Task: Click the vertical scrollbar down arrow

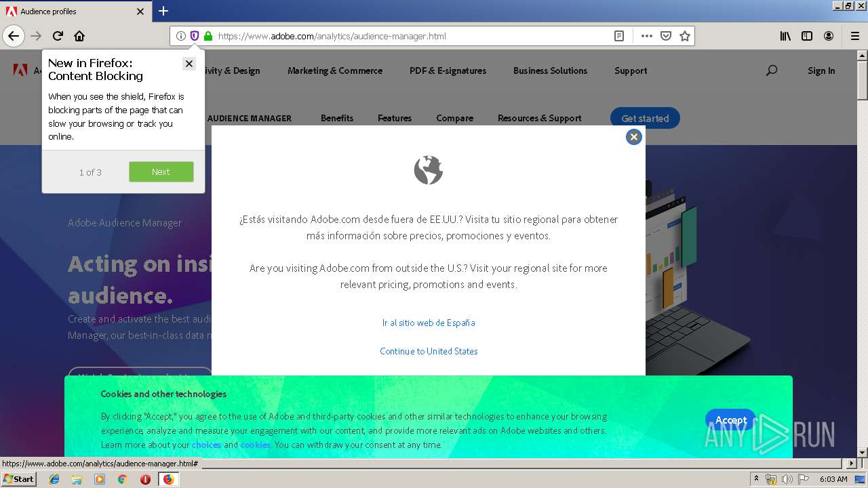Action: pyautogui.click(x=862, y=452)
